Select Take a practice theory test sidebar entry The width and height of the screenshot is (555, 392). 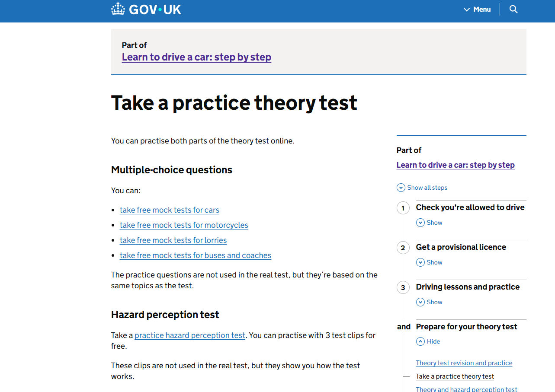[455, 376]
